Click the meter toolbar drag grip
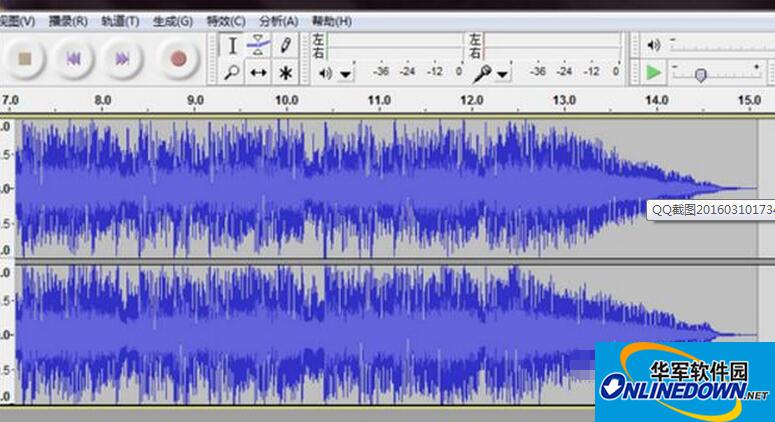Screen dimensions: 775x422 point(306,59)
